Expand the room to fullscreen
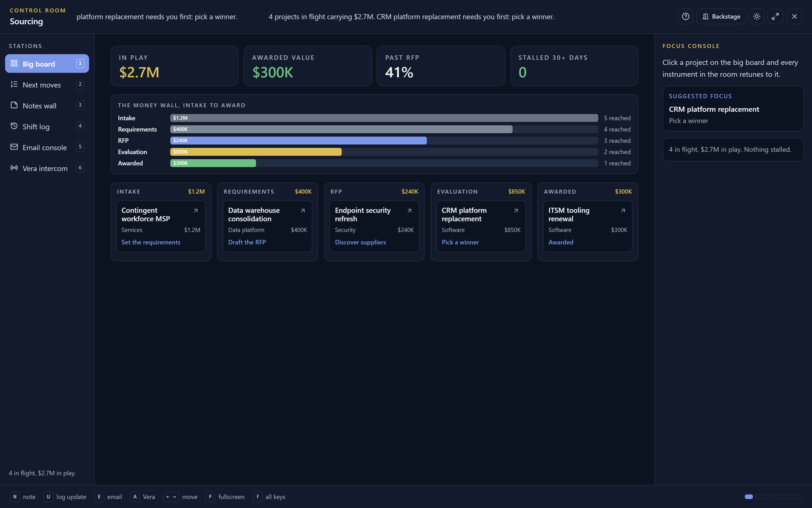This screenshot has width=812, height=508. (x=775, y=16)
